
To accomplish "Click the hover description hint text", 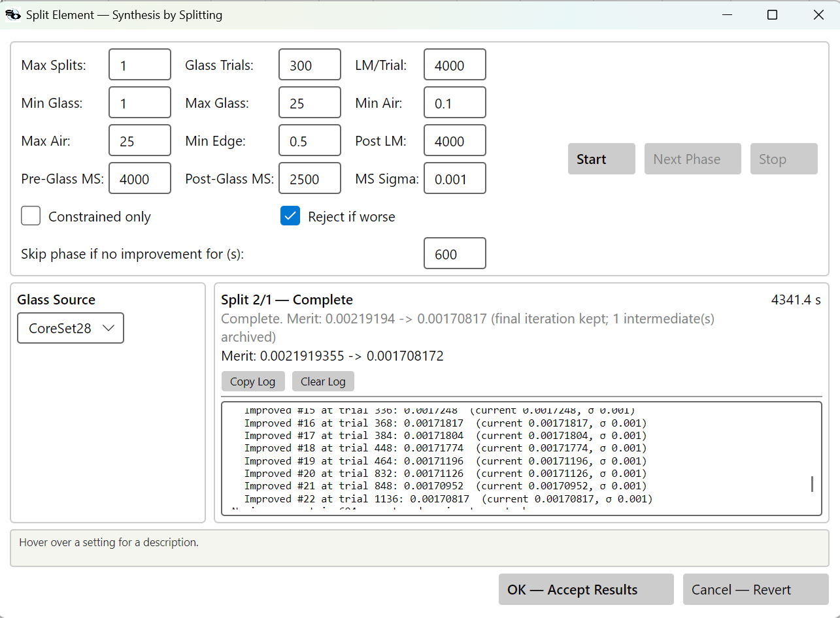I will click(x=109, y=542).
